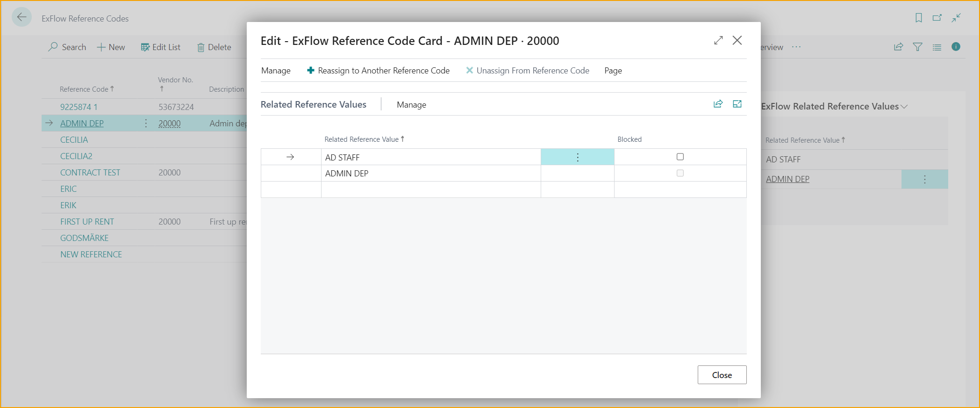Click vendor number 20000 for ADMIN DEP
The image size is (980, 408).
click(169, 124)
